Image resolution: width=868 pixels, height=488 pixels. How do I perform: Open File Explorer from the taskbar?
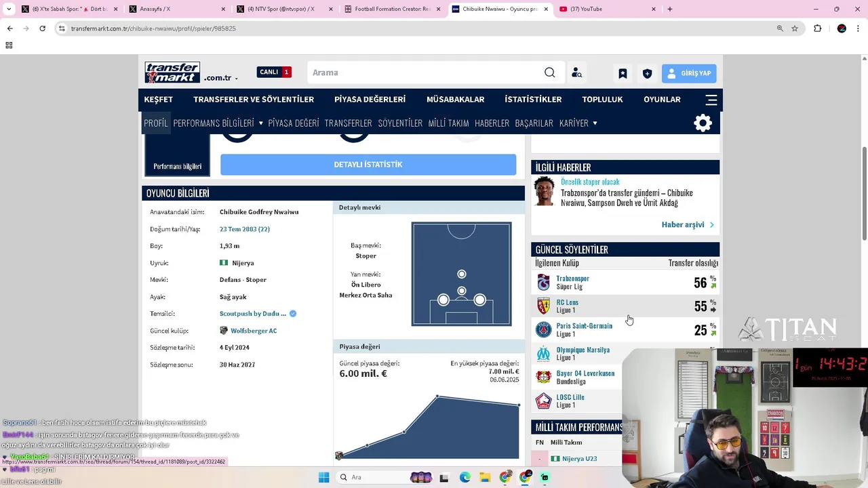pos(486,477)
